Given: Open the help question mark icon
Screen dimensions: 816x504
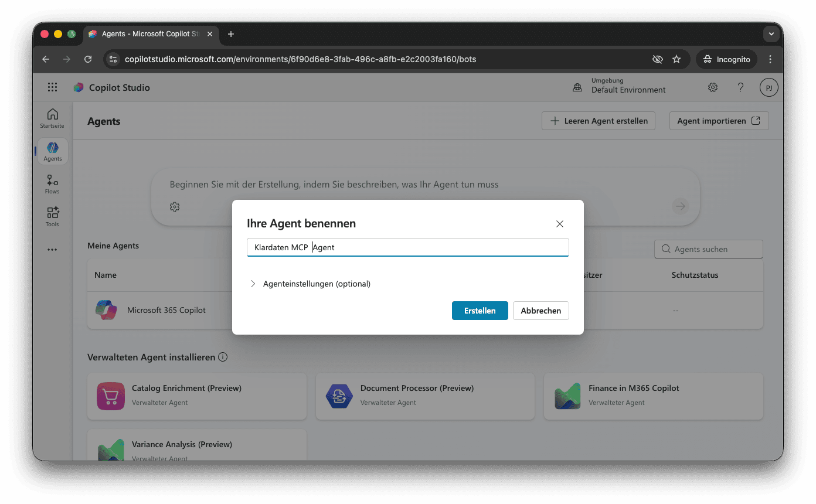Looking at the screenshot, I should click(x=740, y=87).
